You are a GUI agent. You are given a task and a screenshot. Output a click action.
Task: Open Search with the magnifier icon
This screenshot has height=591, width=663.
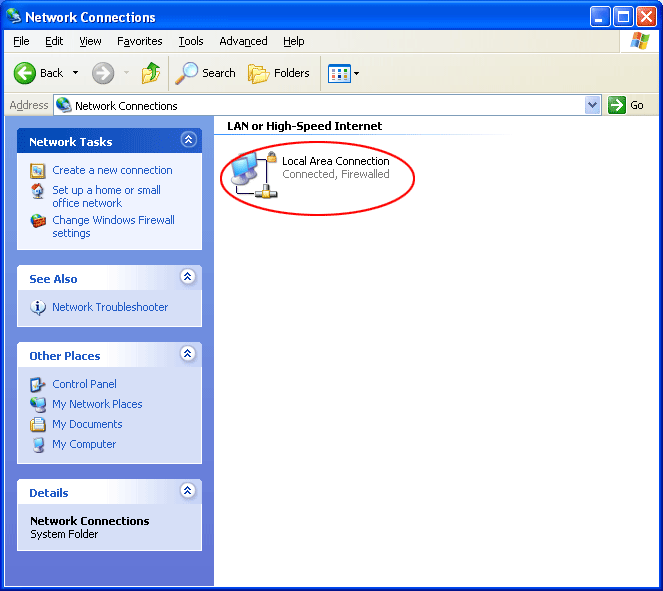[x=186, y=73]
